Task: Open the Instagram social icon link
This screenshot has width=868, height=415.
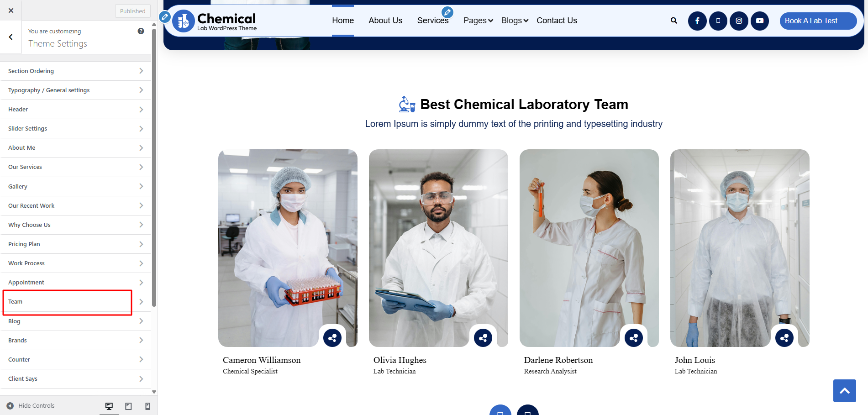Action: [x=739, y=21]
